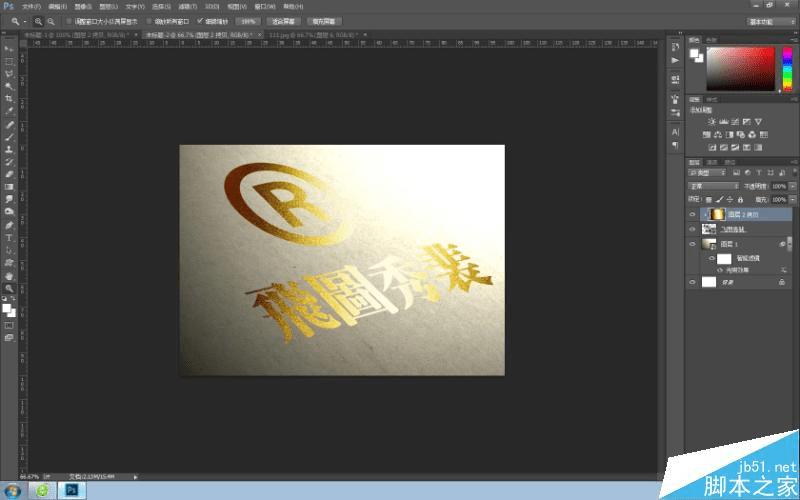The image size is (800, 500).
Task: Open the layer blend mode dropdown
Action: 713,186
